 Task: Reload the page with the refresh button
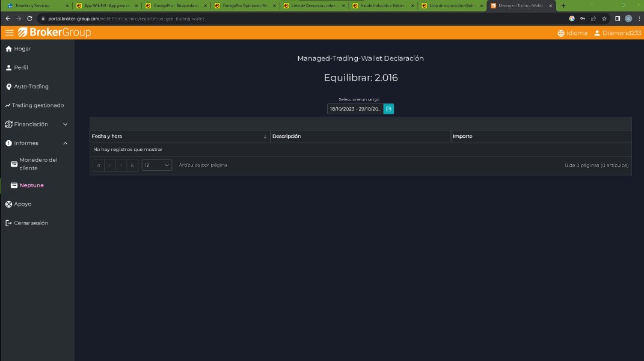tap(29, 19)
